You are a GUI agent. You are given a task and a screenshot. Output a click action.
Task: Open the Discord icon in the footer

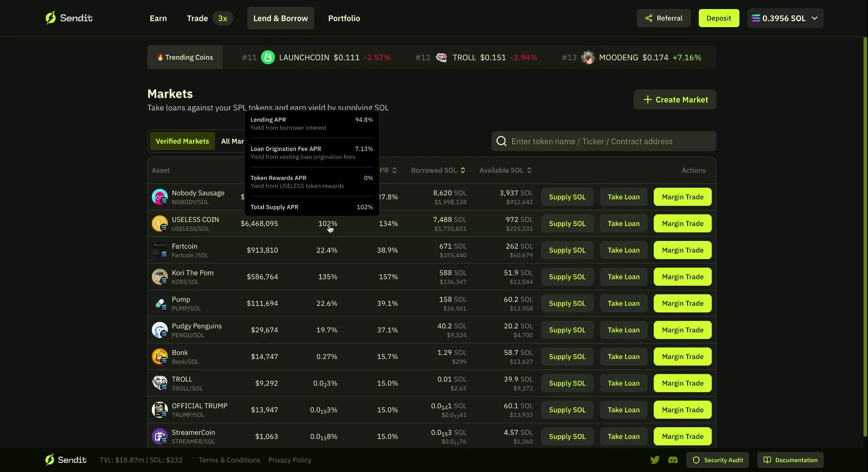[673, 460]
